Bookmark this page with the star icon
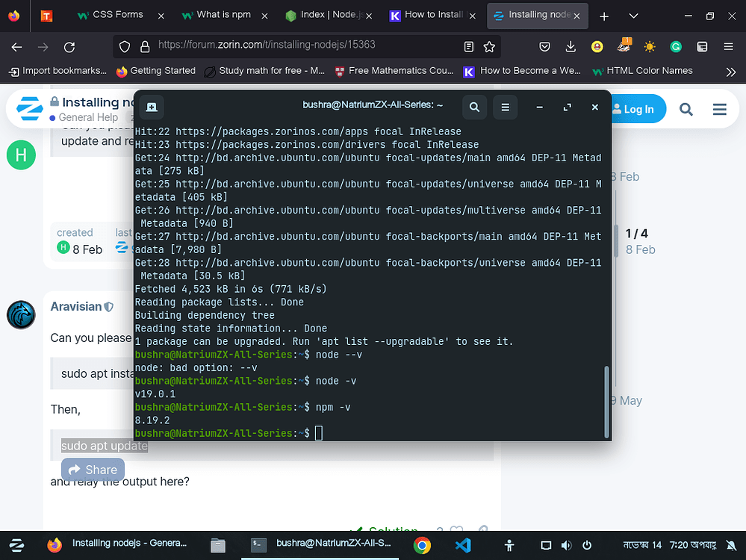This screenshot has height=560, width=746. (x=489, y=46)
